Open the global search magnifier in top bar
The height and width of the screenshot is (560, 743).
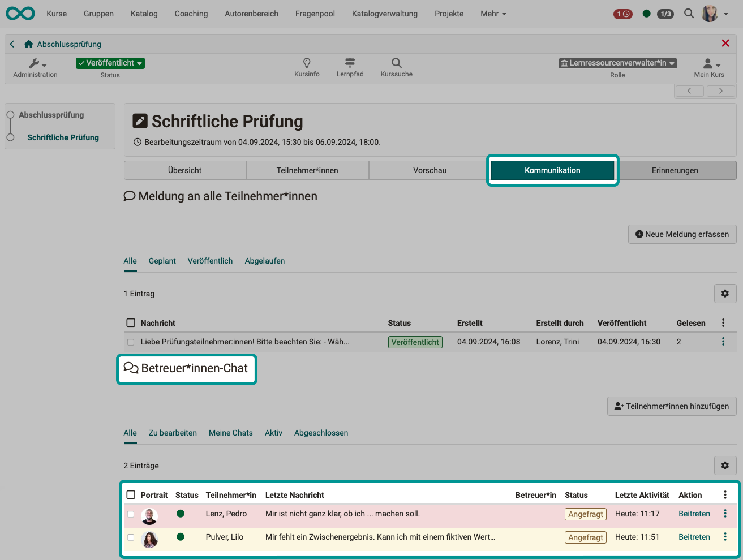[689, 14]
